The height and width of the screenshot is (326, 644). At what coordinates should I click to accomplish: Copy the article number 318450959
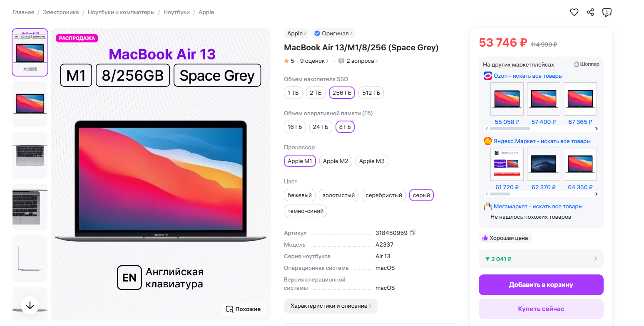pyautogui.click(x=413, y=232)
